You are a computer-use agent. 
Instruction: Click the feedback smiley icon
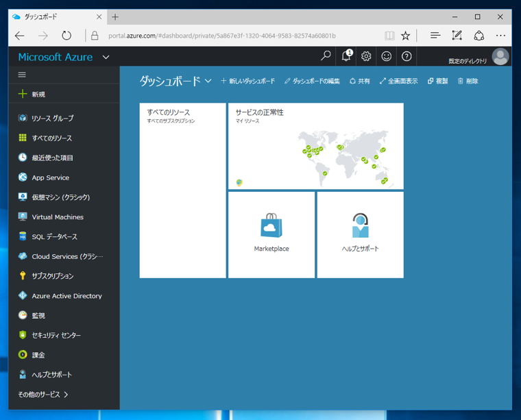[x=386, y=56]
